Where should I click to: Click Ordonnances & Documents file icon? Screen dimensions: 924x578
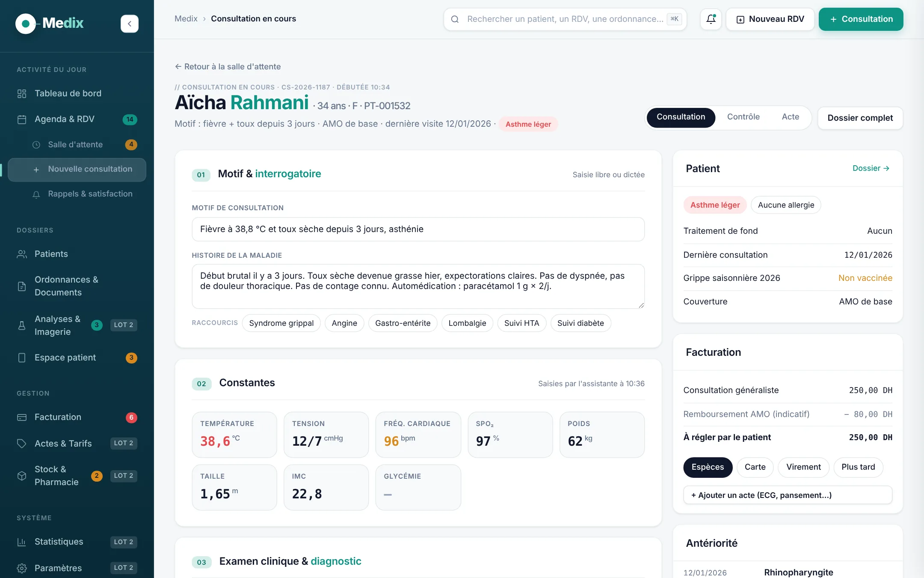pos(22,286)
